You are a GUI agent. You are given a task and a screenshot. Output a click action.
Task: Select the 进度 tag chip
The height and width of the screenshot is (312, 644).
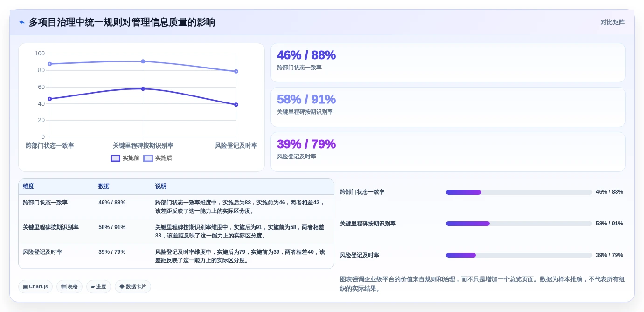[98, 287]
